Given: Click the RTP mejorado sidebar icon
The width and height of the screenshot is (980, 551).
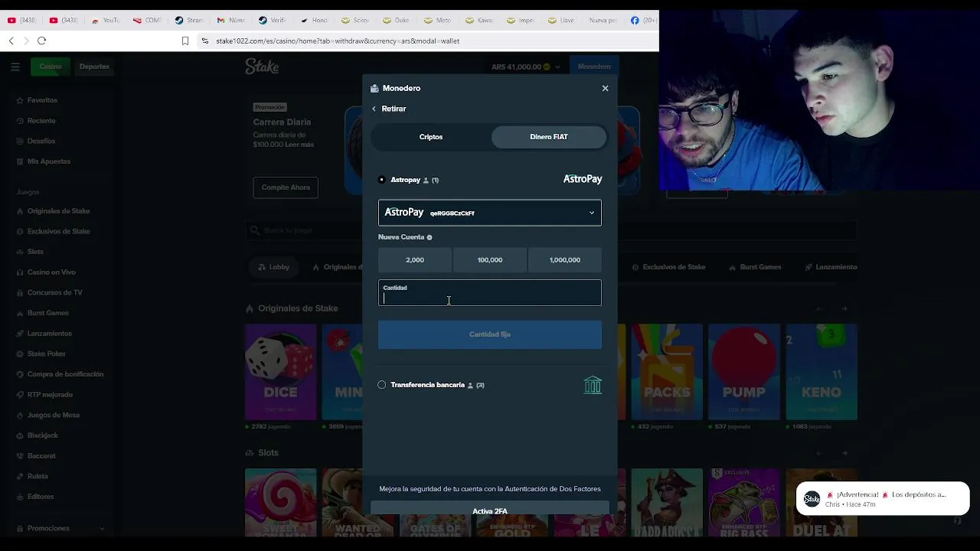Looking at the screenshot, I should tap(21, 395).
